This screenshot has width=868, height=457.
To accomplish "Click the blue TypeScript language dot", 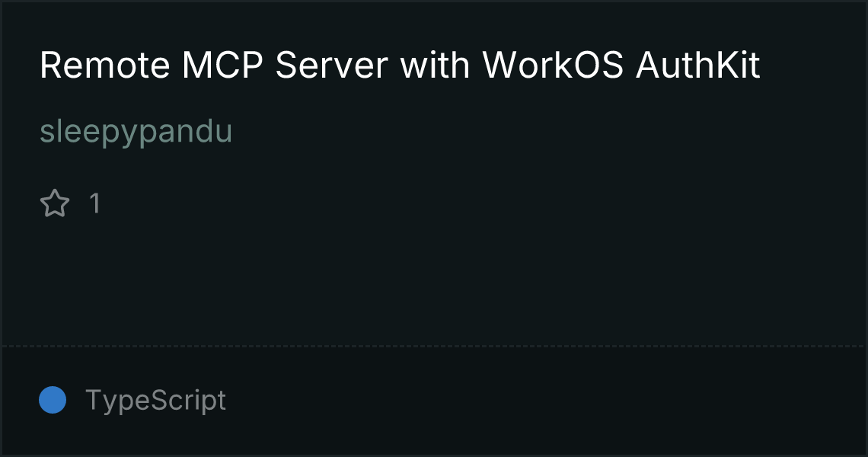I will coord(53,400).
